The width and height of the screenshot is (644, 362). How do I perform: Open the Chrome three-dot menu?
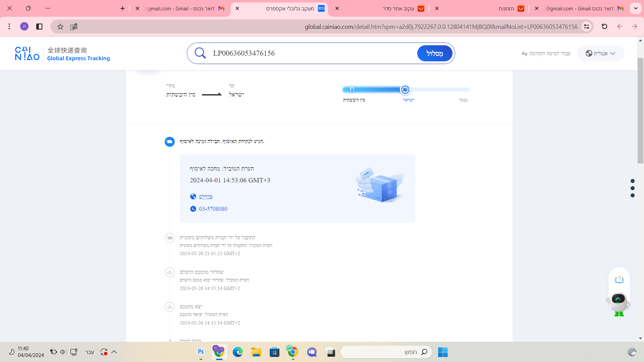coord(9,26)
